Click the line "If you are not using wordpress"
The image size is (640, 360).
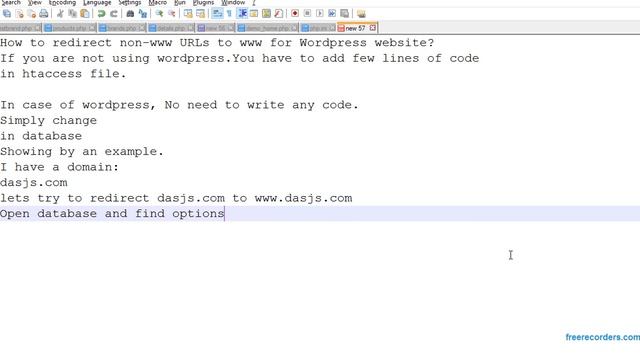(x=240, y=58)
